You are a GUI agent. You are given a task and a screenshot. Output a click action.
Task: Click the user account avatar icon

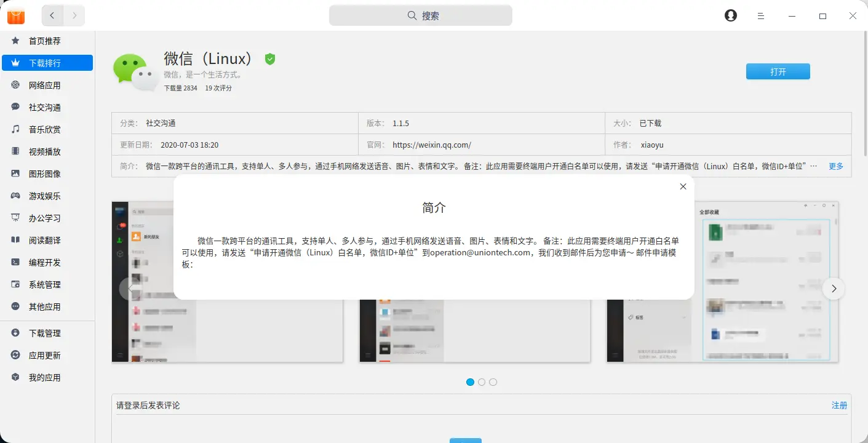730,15
